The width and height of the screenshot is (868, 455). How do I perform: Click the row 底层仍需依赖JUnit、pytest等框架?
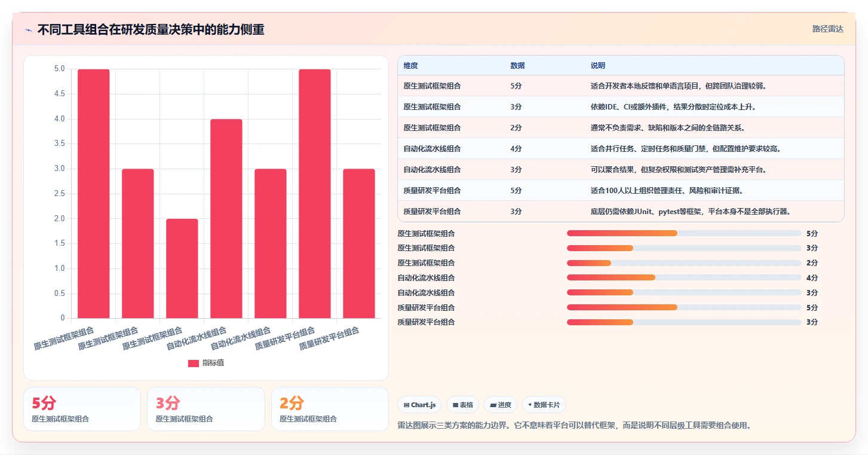621,211
